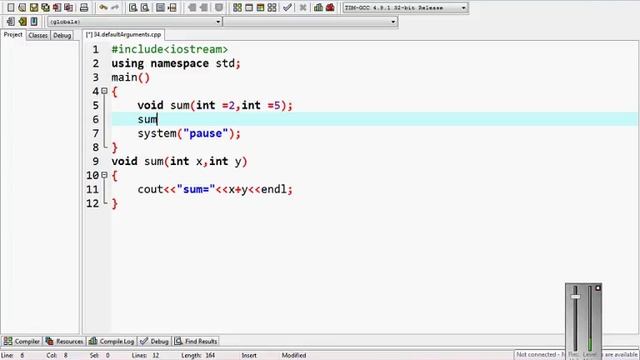Click the Insert icon on second toolbar row
The height and width of the screenshot is (360, 640).
coord(11,21)
